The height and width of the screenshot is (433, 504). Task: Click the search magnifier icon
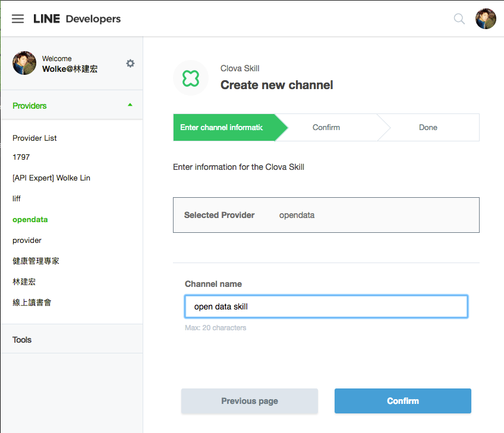(459, 19)
